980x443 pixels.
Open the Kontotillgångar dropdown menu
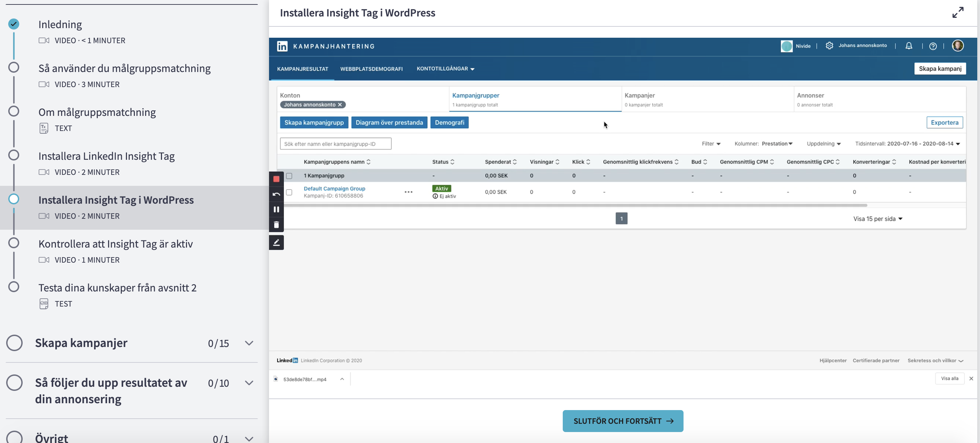click(445, 69)
